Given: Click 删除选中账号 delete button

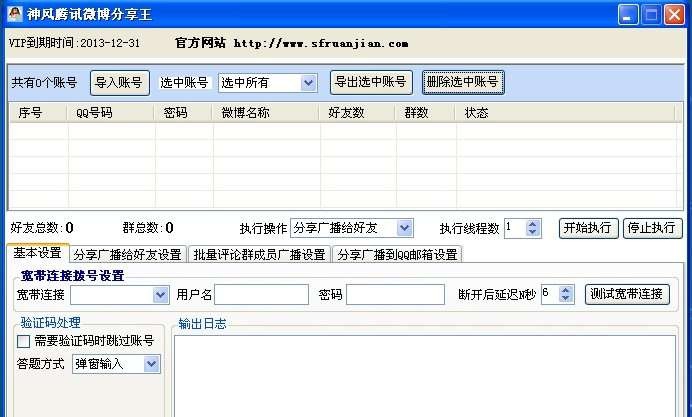Looking at the screenshot, I should pyautogui.click(x=463, y=82).
